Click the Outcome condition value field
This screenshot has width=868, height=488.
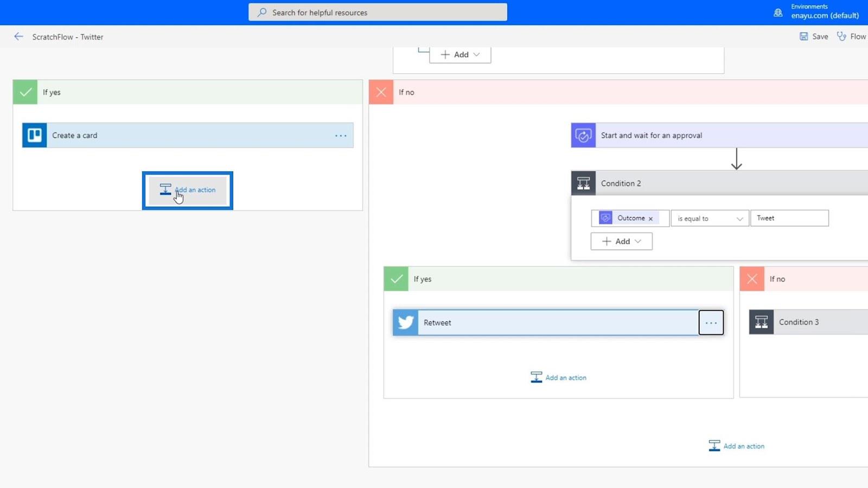pos(630,218)
